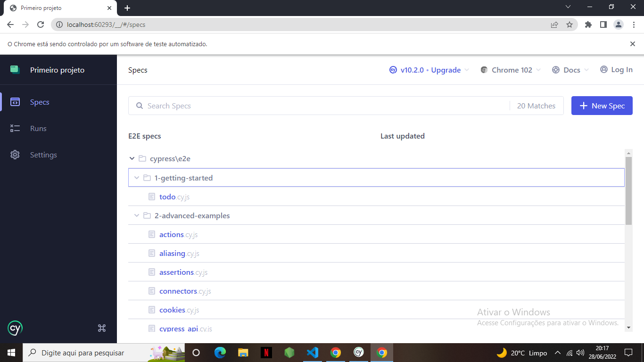Open the v10.2.0 Upgrade dropdown
The height and width of the screenshot is (362, 644).
click(429, 70)
